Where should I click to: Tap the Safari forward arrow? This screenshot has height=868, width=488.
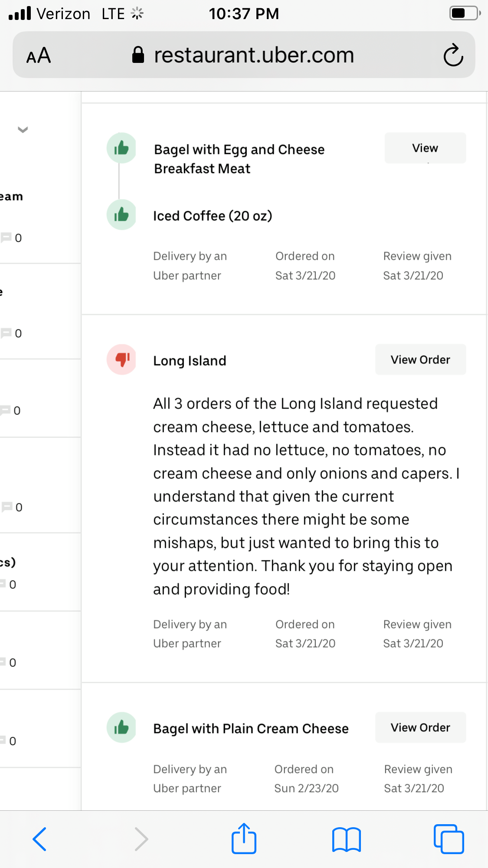coord(141,839)
